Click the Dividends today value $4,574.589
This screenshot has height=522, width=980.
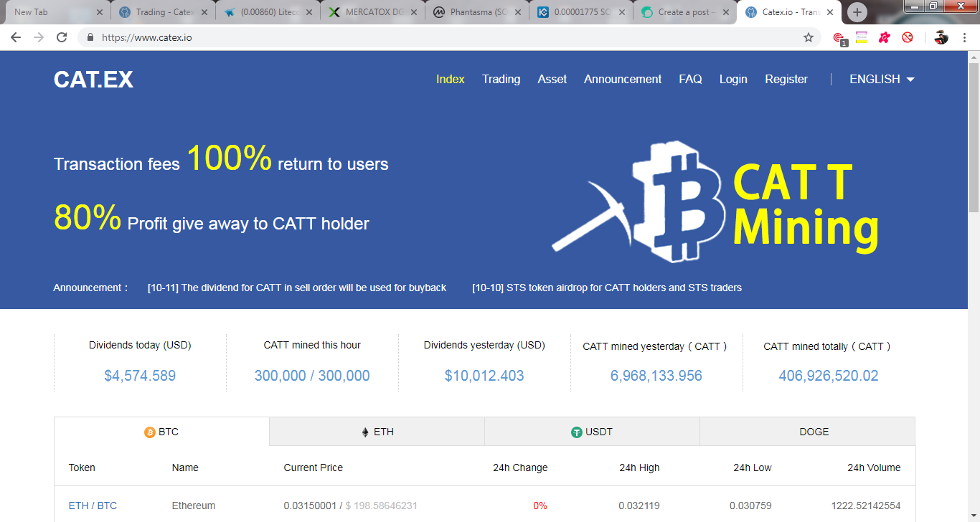(x=140, y=376)
